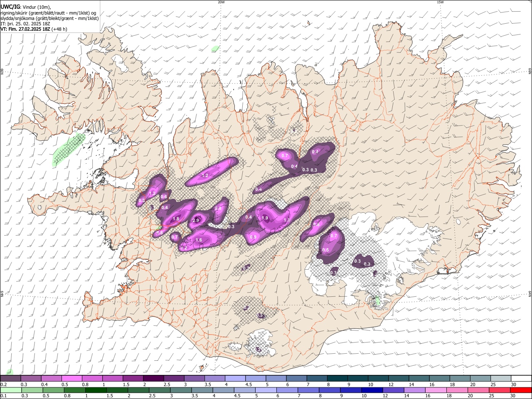This screenshot has width=532, height=399.
Task: Click the 1.6 precipitation value on the map
Action: [x=199, y=240]
